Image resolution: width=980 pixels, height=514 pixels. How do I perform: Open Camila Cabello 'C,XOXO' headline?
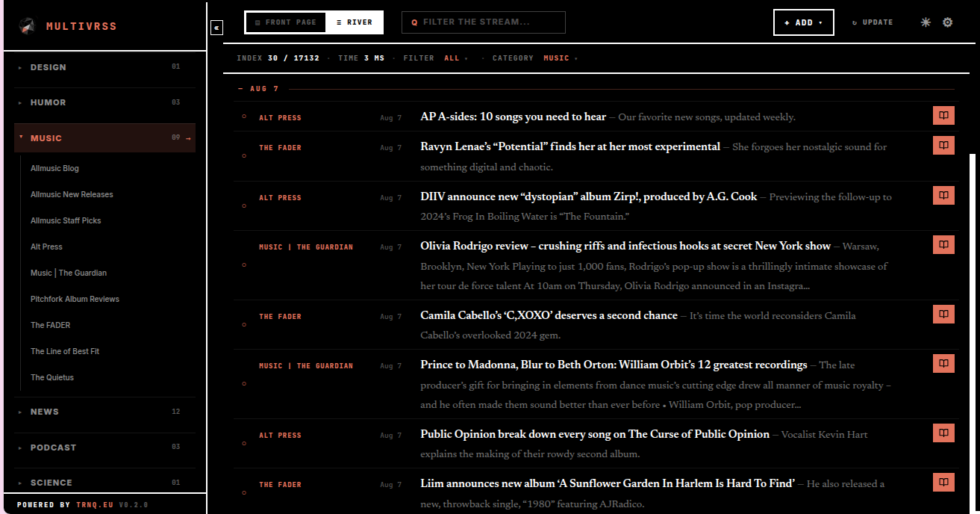(549, 315)
